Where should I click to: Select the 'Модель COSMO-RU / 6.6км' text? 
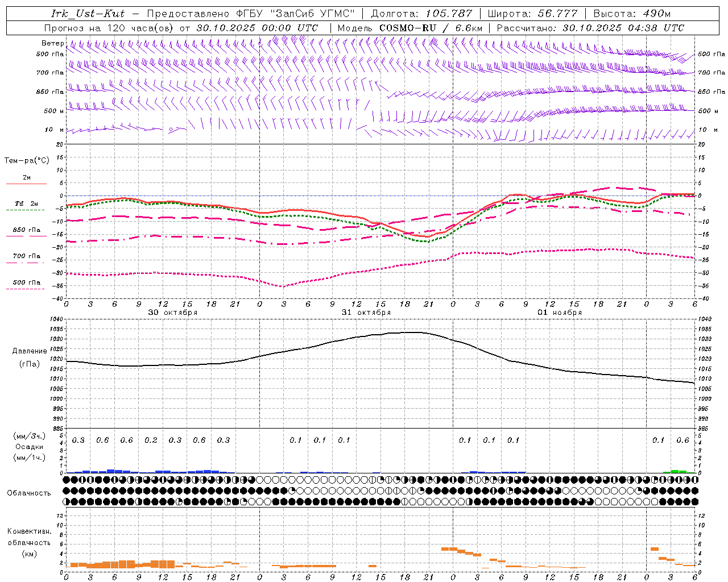[410, 28]
